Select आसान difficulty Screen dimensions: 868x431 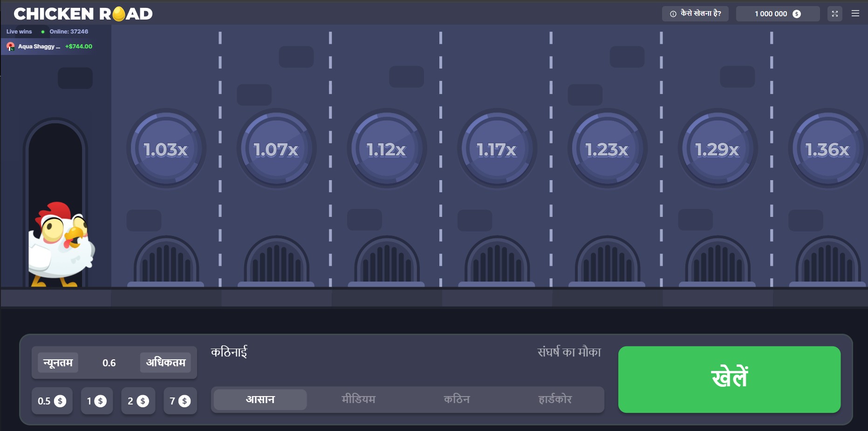[260, 399]
